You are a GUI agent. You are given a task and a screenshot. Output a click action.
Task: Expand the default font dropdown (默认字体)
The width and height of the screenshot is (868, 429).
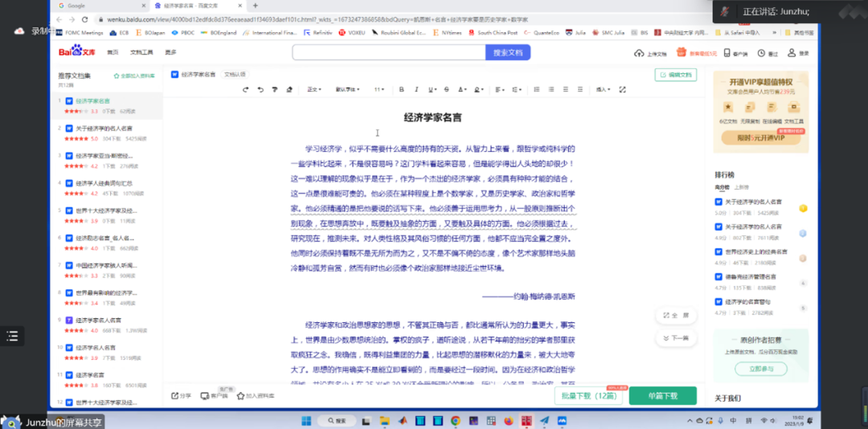tap(347, 89)
